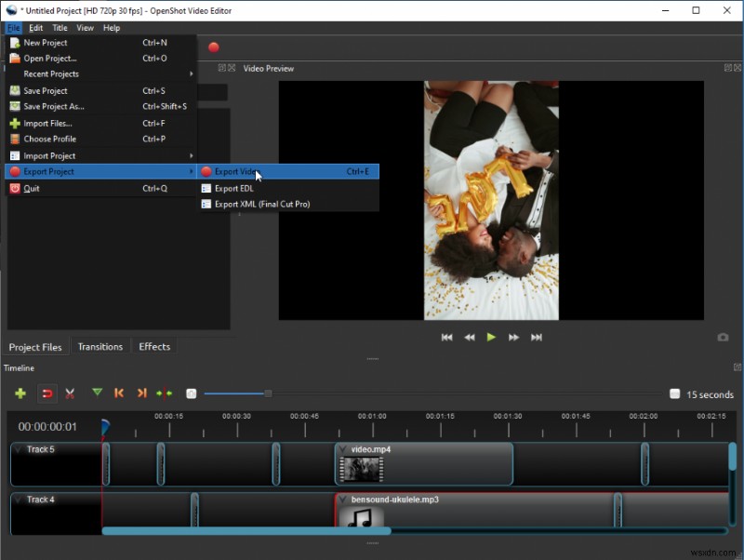Open the Track 5 dropdown arrow
The width and height of the screenshot is (744, 560).
(19, 449)
